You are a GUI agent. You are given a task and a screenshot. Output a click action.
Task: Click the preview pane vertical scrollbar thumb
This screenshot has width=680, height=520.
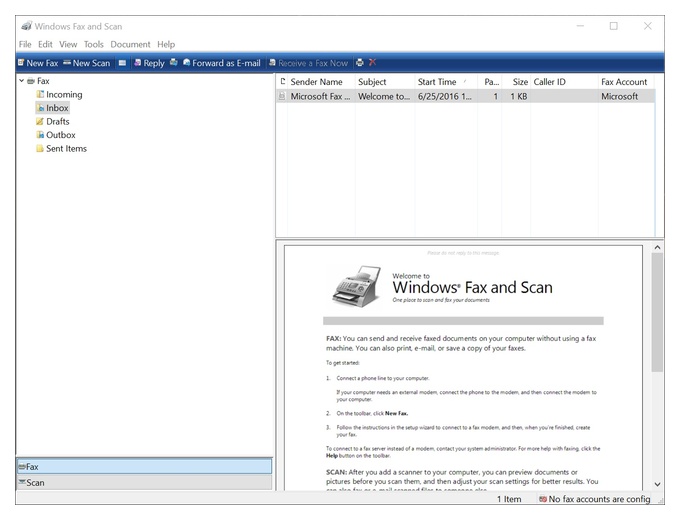tap(657, 312)
